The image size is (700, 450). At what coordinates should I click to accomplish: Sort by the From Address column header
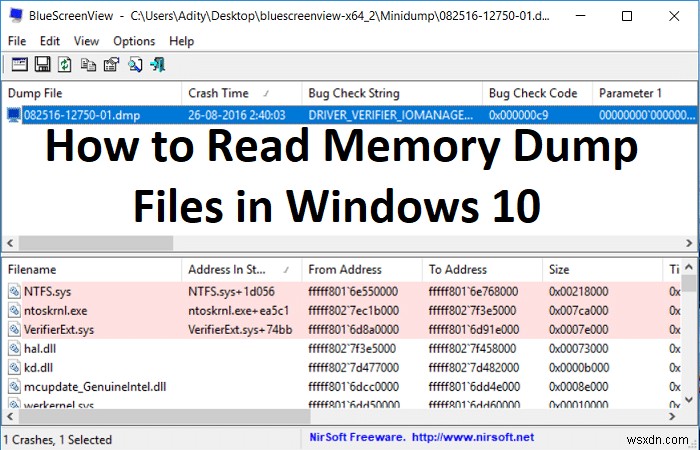pyautogui.click(x=362, y=270)
